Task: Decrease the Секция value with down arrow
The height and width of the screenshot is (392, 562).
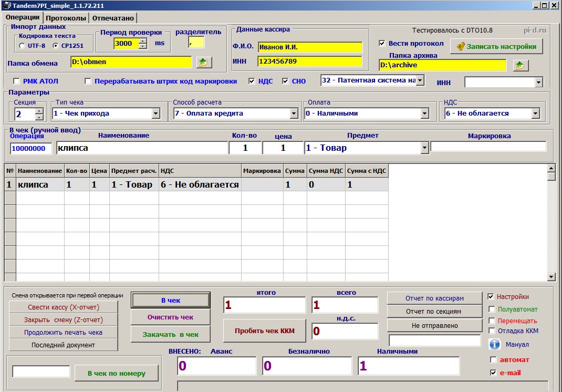Action: [39, 117]
